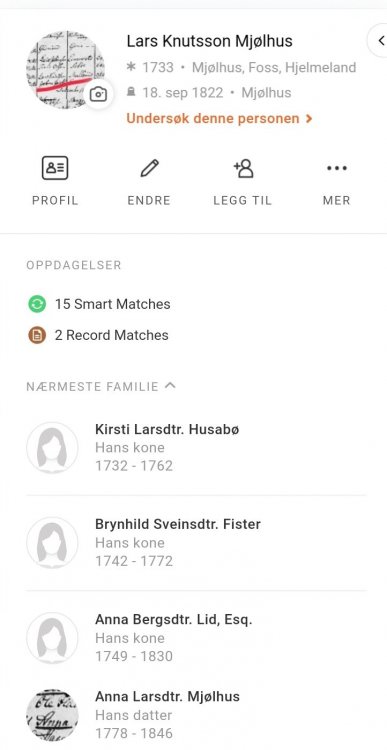The width and height of the screenshot is (387, 750).
Task: Collapse the Nærmeste familie section
Action: click(170, 386)
